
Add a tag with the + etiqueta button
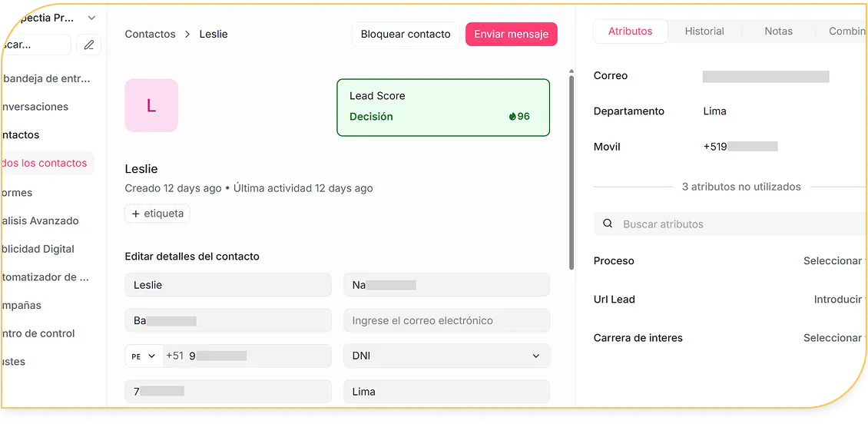click(x=157, y=214)
